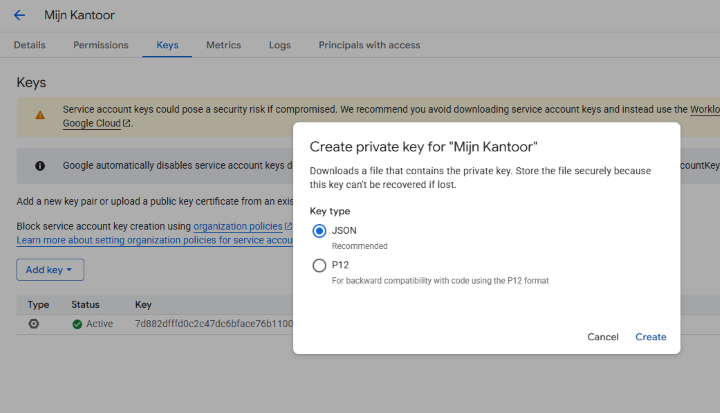This screenshot has height=413, width=720.
Task: Click the orange warning triangle icon
Action: coord(40,115)
